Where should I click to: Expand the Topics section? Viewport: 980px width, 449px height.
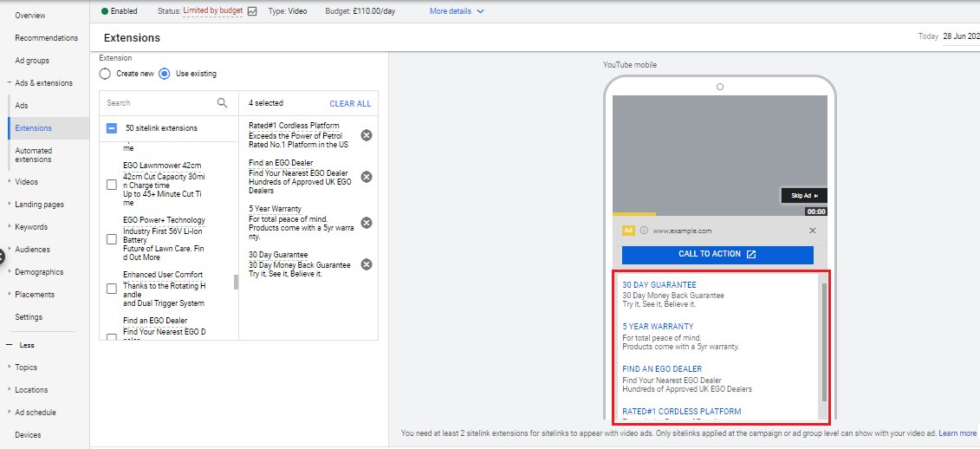click(9, 367)
